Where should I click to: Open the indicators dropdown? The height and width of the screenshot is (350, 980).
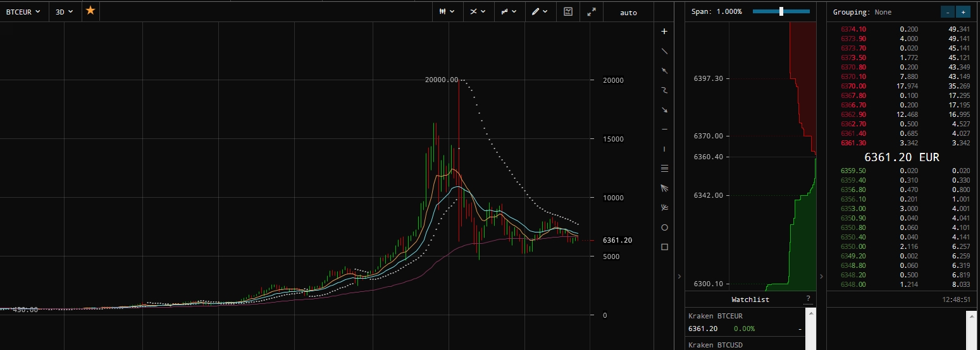tap(478, 11)
